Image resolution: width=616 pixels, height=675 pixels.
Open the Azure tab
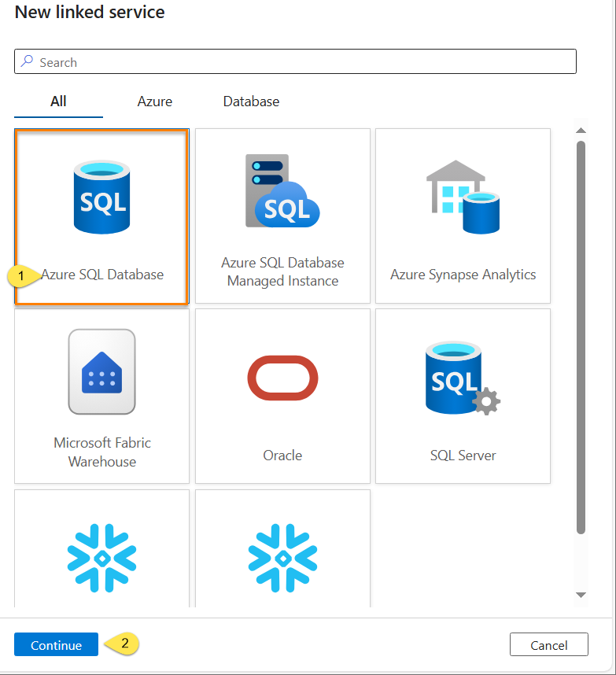coord(154,101)
